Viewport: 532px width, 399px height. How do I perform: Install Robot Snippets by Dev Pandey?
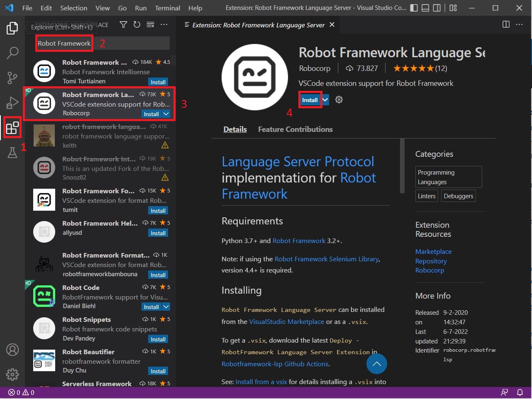click(158, 339)
